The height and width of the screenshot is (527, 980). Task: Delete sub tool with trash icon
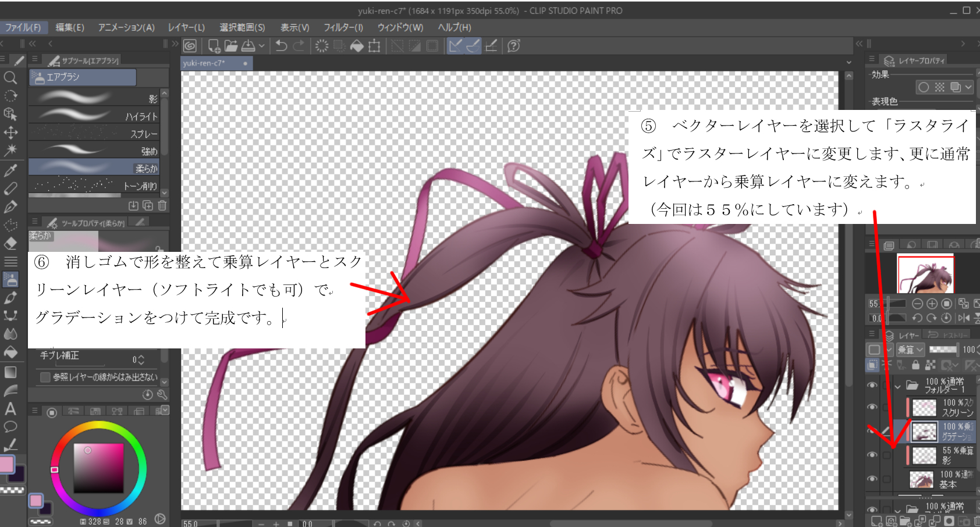coord(162,205)
